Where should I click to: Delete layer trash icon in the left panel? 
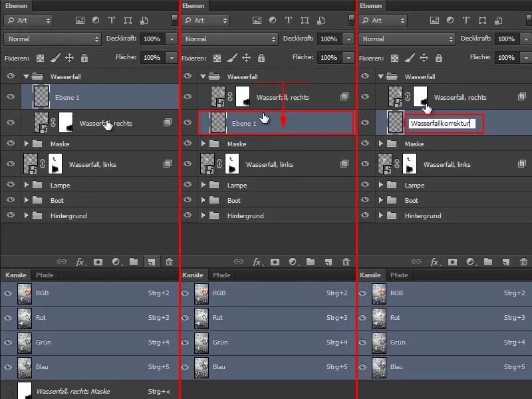pos(169,261)
